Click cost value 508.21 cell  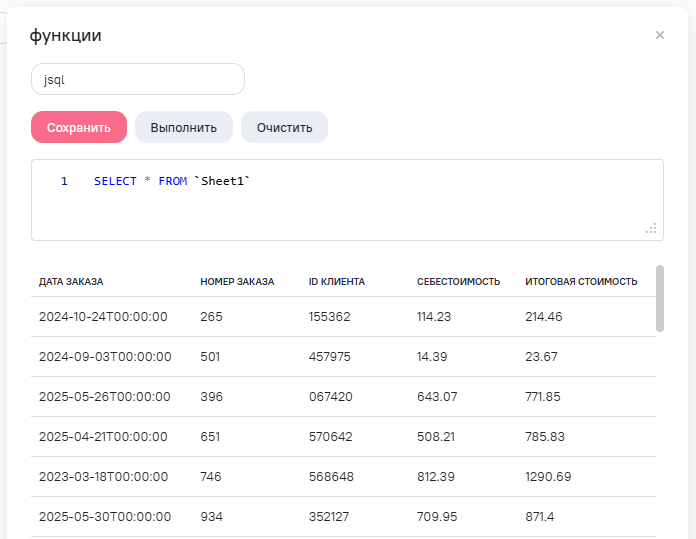(x=437, y=437)
